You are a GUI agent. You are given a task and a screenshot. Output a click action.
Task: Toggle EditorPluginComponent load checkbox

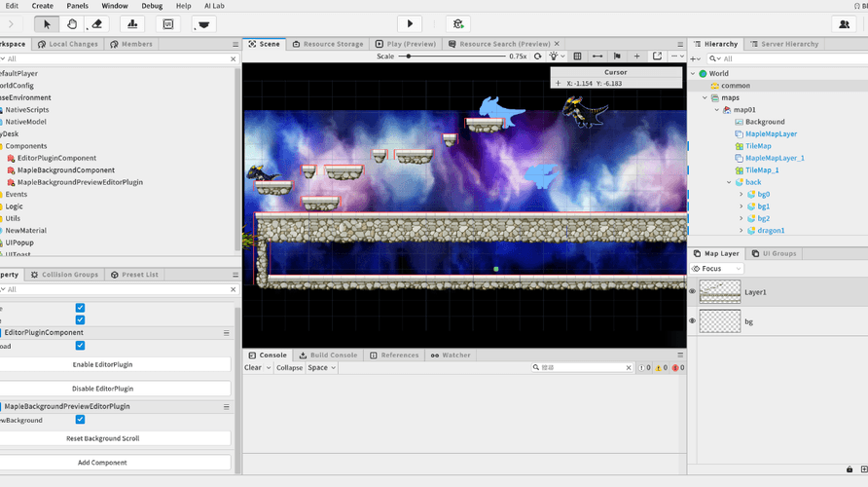(80, 346)
